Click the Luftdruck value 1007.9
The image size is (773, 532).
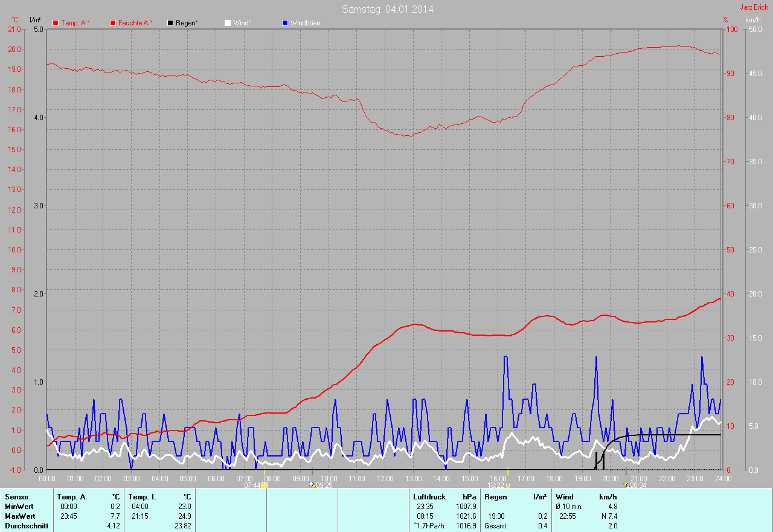click(x=466, y=506)
